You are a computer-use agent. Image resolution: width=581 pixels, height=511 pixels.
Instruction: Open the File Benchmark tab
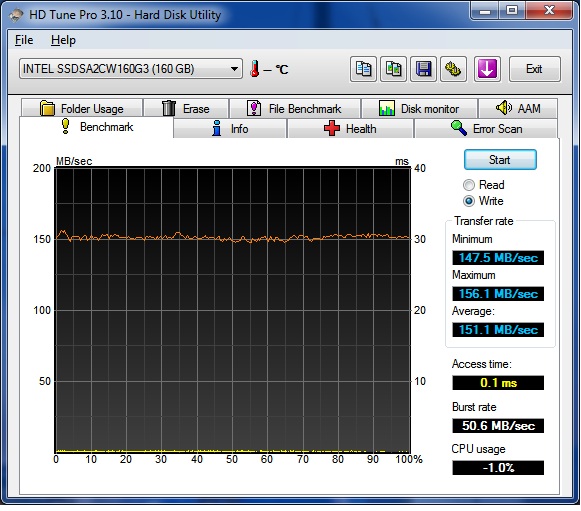click(x=295, y=109)
